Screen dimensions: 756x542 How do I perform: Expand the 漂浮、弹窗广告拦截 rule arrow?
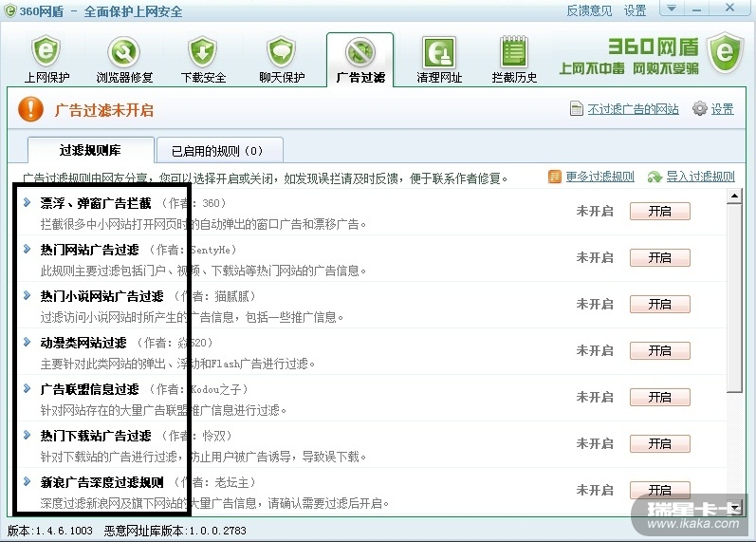coord(27,203)
